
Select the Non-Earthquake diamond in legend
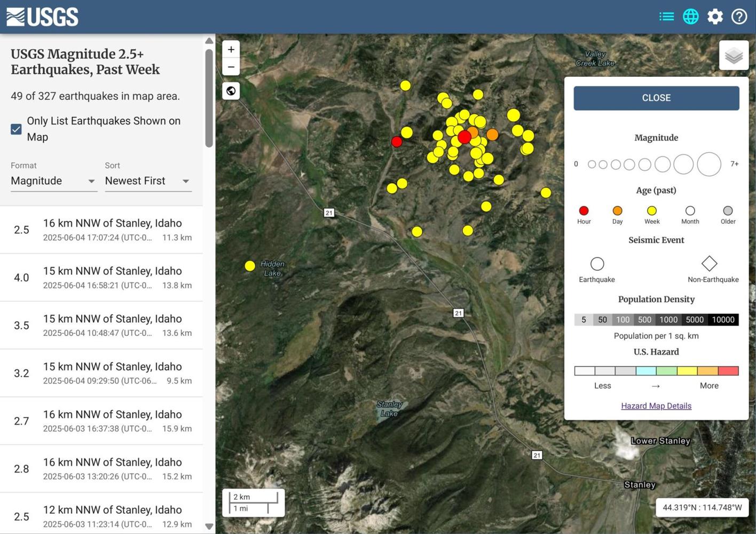[x=709, y=263]
